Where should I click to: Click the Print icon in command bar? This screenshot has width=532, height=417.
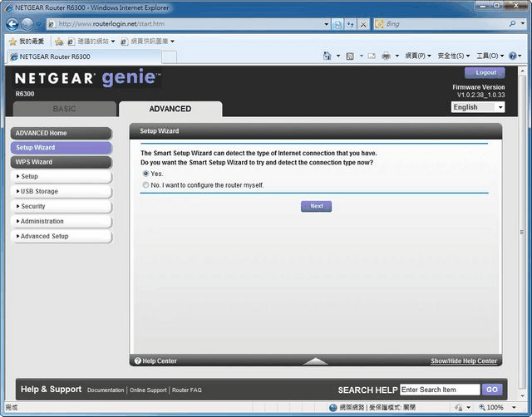point(386,56)
